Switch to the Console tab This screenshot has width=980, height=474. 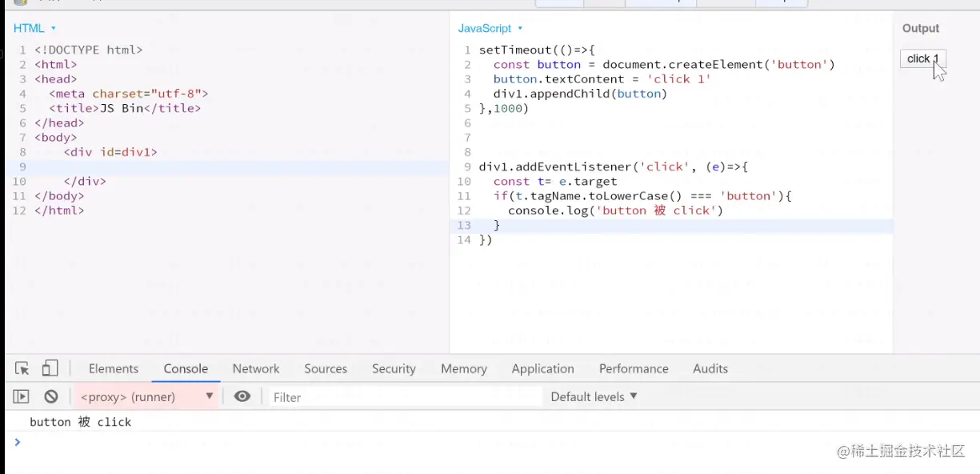(186, 368)
